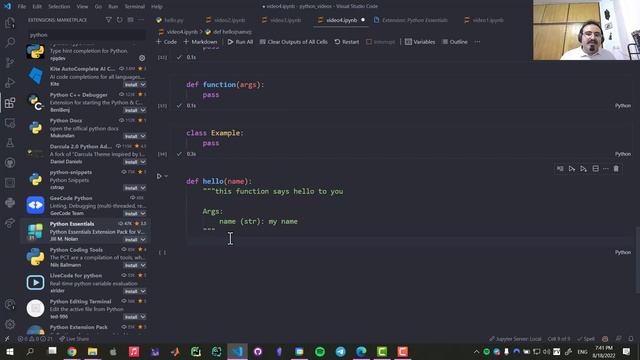Open the Remote Explorer icon in activity bar
Image resolution: width=640 pixels, height=360 pixels.
(x=10, y=122)
